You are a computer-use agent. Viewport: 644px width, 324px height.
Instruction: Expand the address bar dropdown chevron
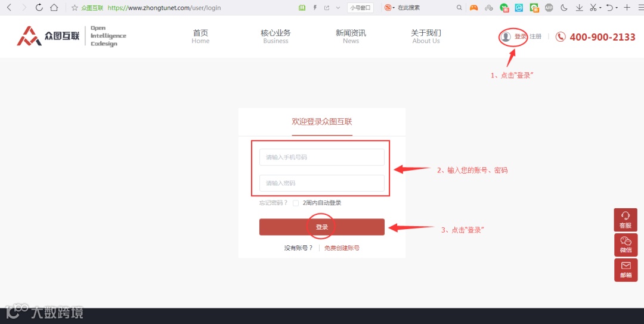[x=338, y=8]
